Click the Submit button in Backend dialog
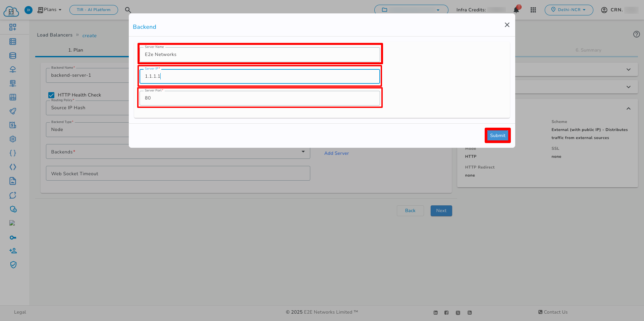 point(497,135)
